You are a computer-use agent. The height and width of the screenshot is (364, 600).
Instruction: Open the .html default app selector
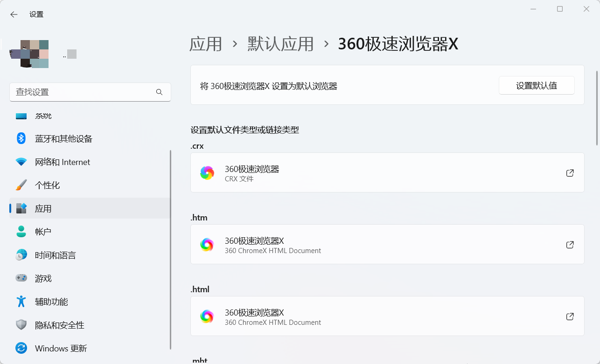point(387,316)
